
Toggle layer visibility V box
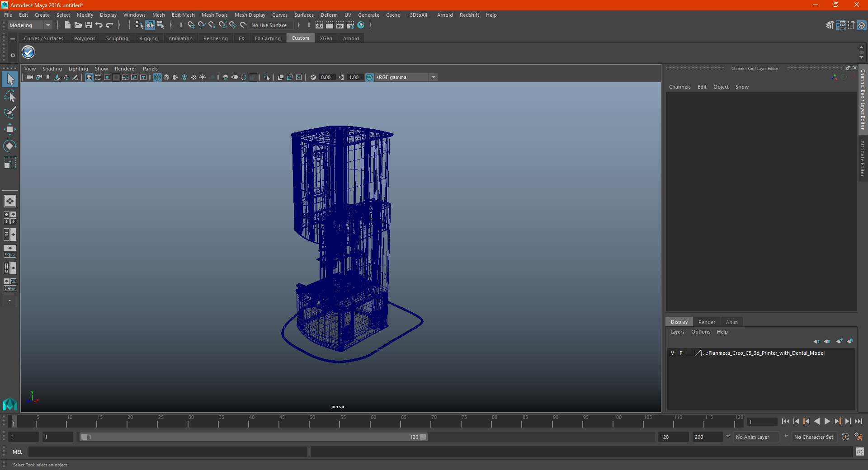point(672,353)
